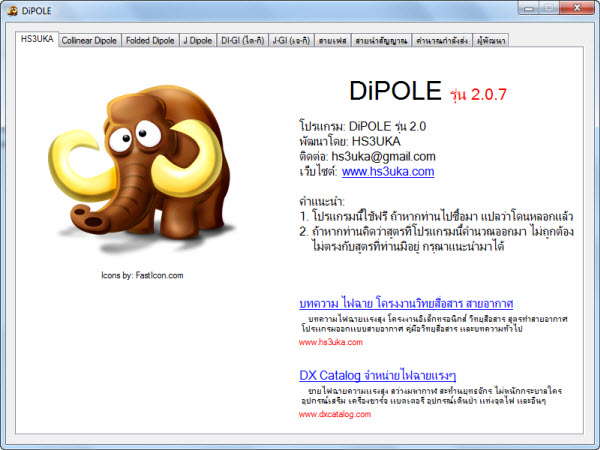Switch to the คำนวณกำลังส่ง tab
Screen dimensions: 600x450
click(x=442, y=41)
